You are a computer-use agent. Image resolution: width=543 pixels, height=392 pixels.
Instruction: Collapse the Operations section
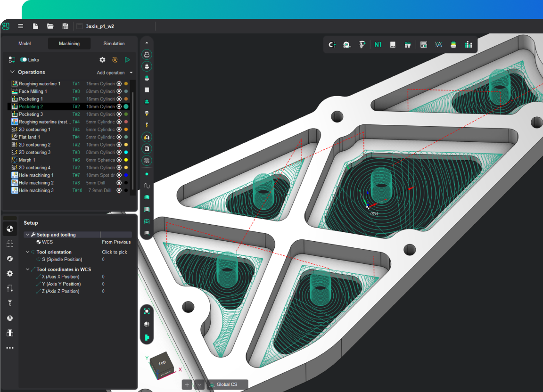(x=12, y=72)
